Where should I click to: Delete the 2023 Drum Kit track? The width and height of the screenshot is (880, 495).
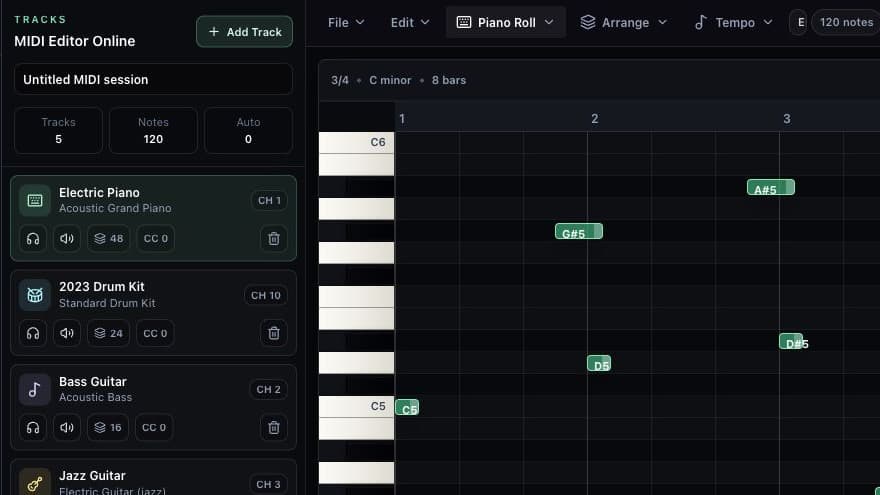(x=274, y=333)
